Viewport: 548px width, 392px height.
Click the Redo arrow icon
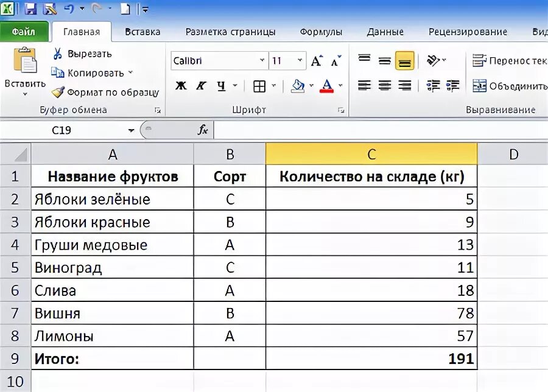pos(97,9)
